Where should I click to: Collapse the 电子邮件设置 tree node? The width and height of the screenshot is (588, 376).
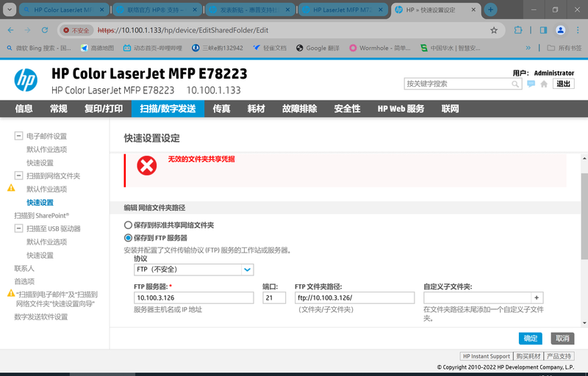click(x=18, y=137)
